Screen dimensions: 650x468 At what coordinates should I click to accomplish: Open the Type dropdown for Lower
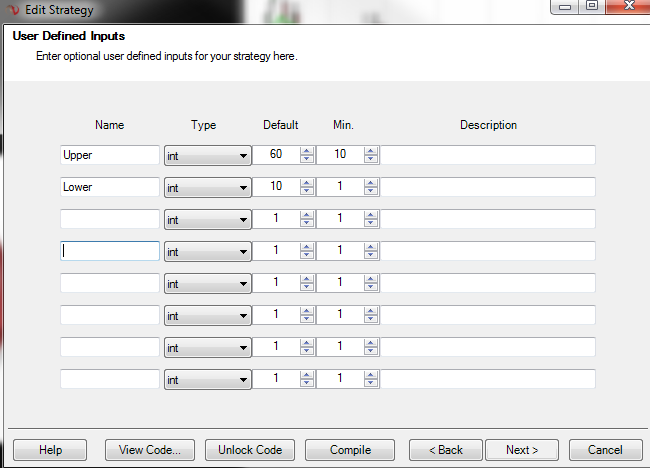pyautogui.click(x=243, y=188)
